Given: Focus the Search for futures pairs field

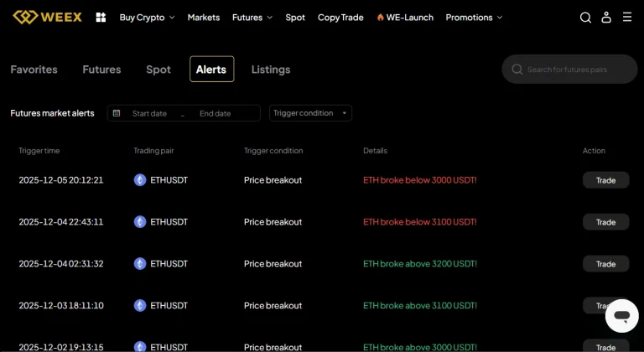Looking at the screenshot, I should click(569, 69).
